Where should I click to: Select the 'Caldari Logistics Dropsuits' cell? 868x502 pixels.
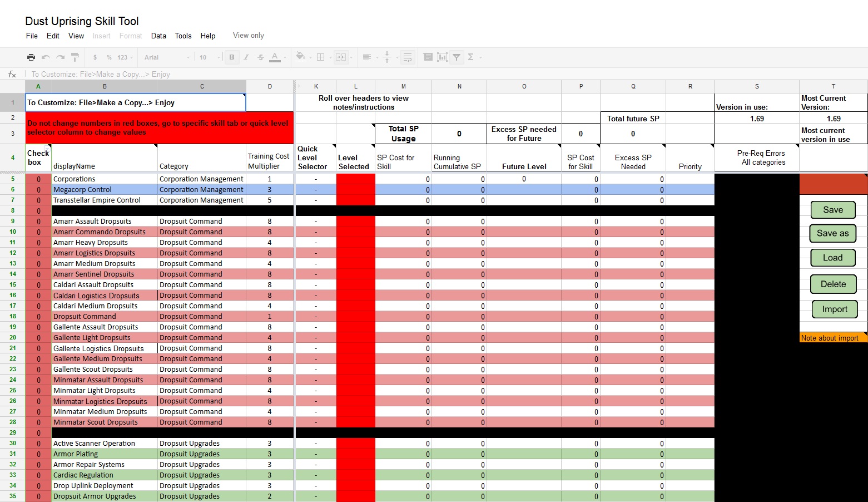point(105,296)
